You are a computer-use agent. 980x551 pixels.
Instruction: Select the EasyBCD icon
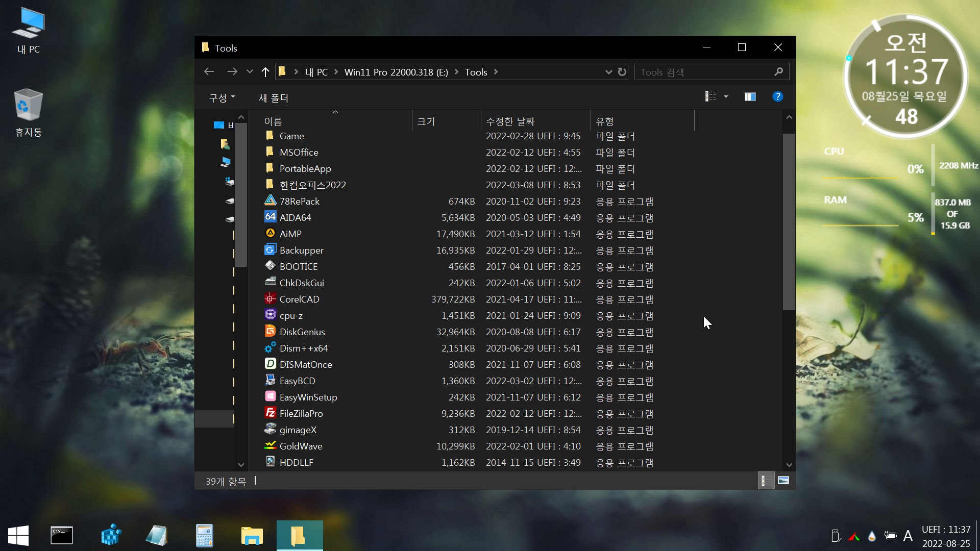pyautogui.click(x=270, y=380)
